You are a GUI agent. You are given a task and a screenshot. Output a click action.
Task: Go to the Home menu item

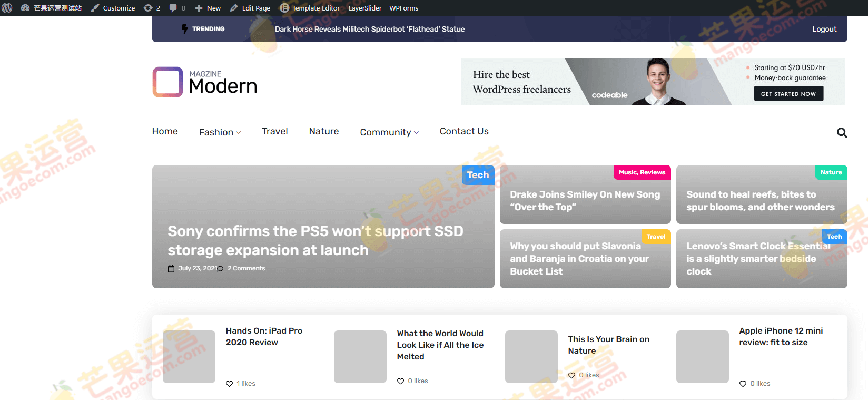165,131
